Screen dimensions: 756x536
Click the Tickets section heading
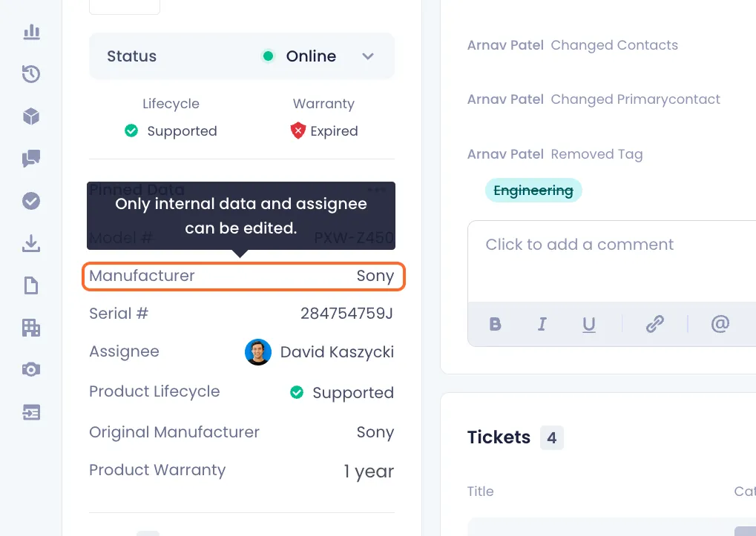499,437
